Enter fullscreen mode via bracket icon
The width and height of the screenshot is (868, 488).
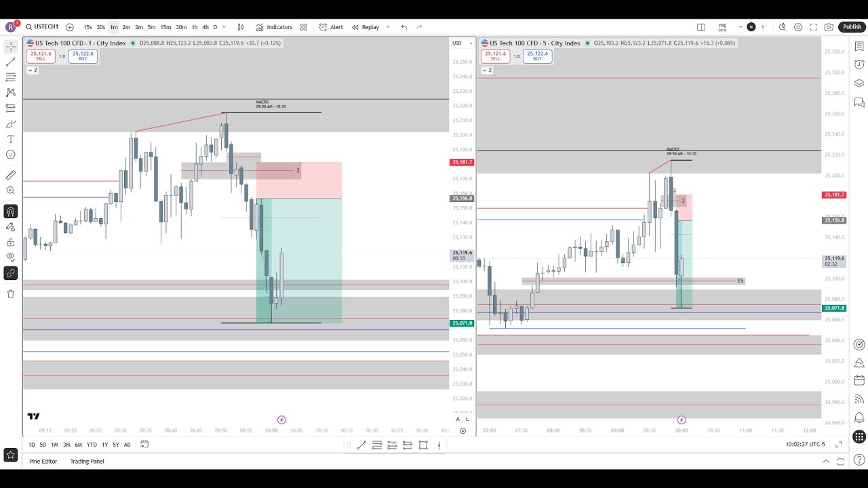click(814, 27)
